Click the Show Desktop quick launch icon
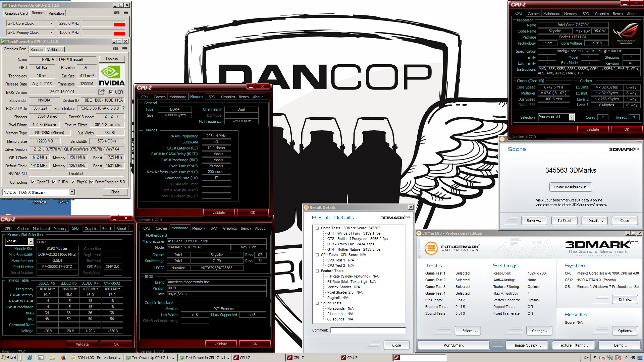Viewport: 644px width, 362px height. pos(41,358)
